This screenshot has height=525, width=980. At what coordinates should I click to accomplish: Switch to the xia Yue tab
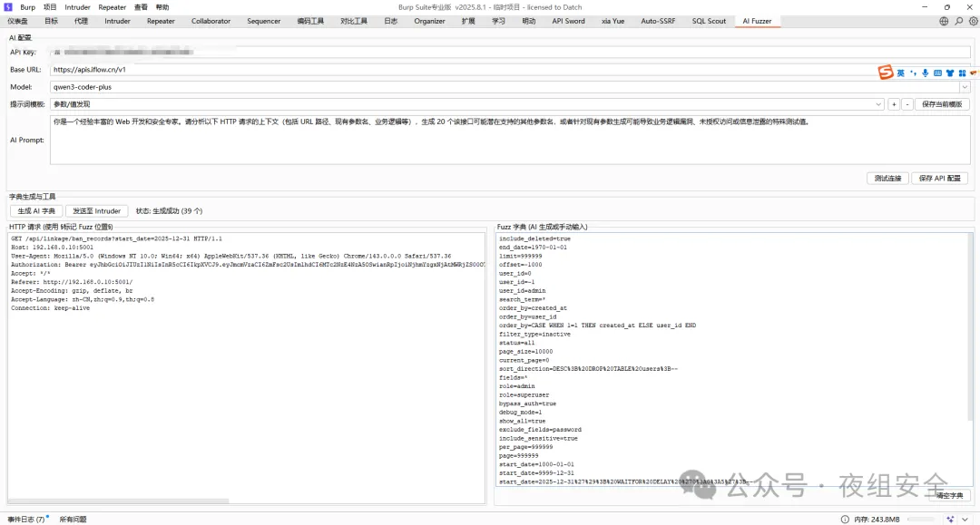coord(613,21)
